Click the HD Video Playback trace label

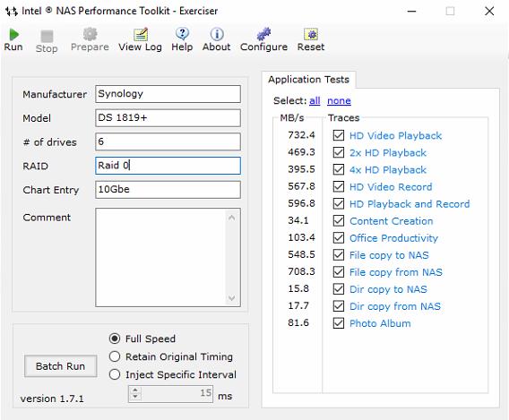(x=395, y=135)
